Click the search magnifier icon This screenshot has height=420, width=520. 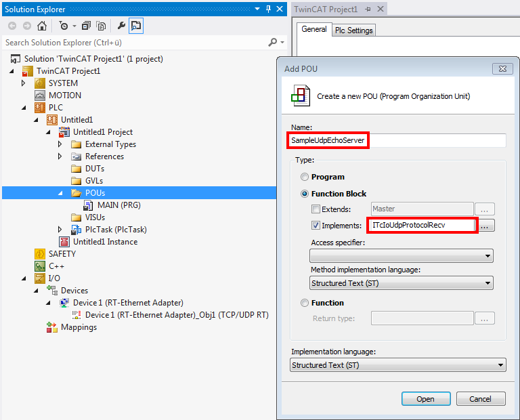273,42
